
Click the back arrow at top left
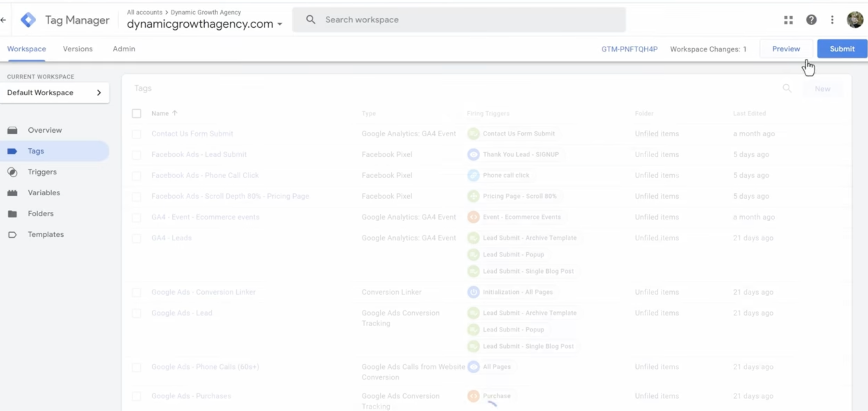[x=3, y=20]
